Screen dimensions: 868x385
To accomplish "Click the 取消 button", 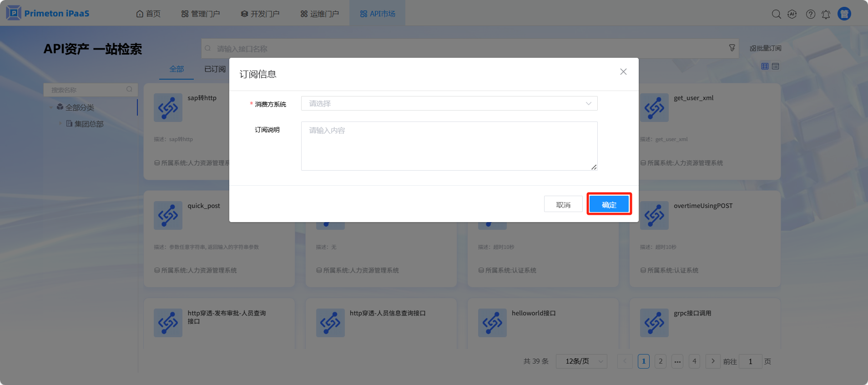I will point(563,204).
